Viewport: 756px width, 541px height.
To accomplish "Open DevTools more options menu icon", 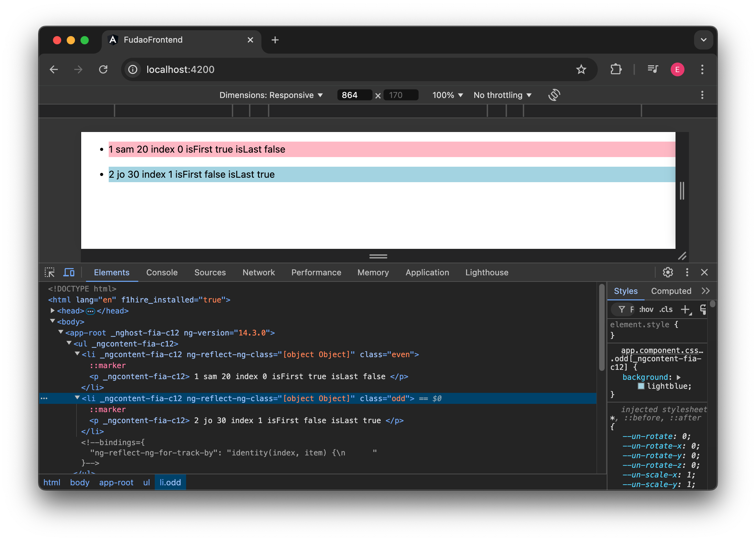I will tap(687, 272).
